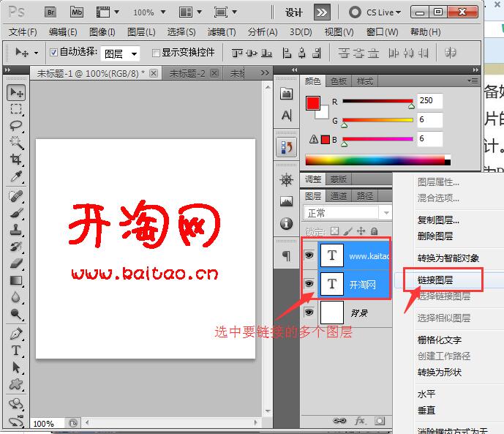504x434 pixels.
Task: Switch to the 色板 tab
Action: (x=339, y=81)
